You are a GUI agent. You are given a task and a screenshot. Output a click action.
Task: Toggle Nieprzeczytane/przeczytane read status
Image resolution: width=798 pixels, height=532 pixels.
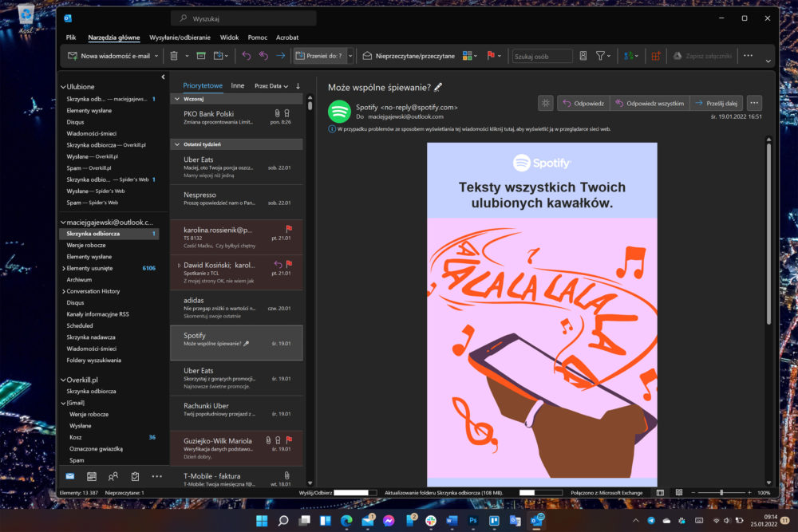(409, 56)
